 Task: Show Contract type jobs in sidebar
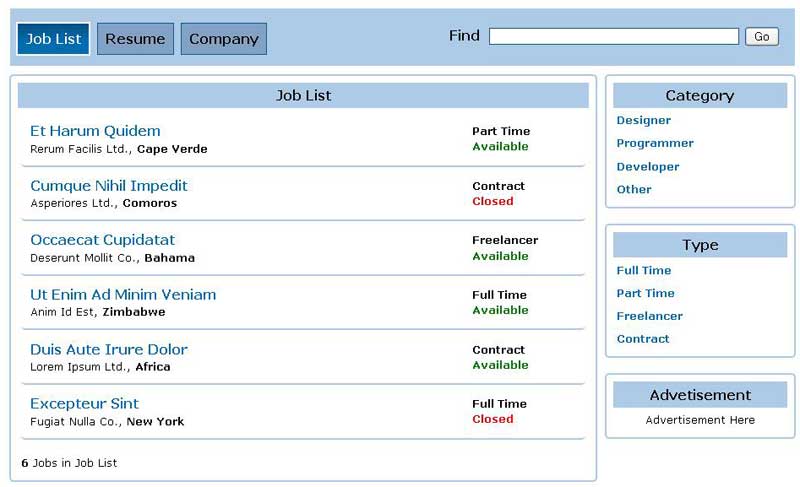coord(643,339)
